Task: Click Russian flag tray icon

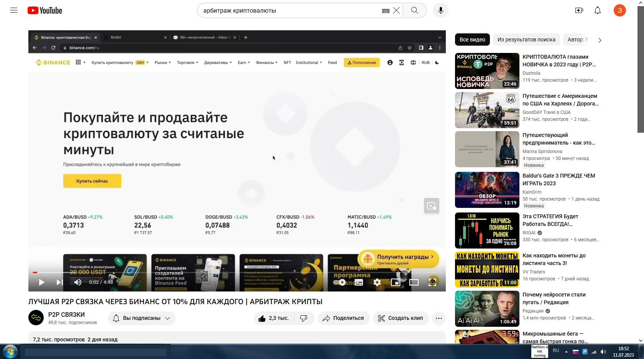Action: coord(575,352)
